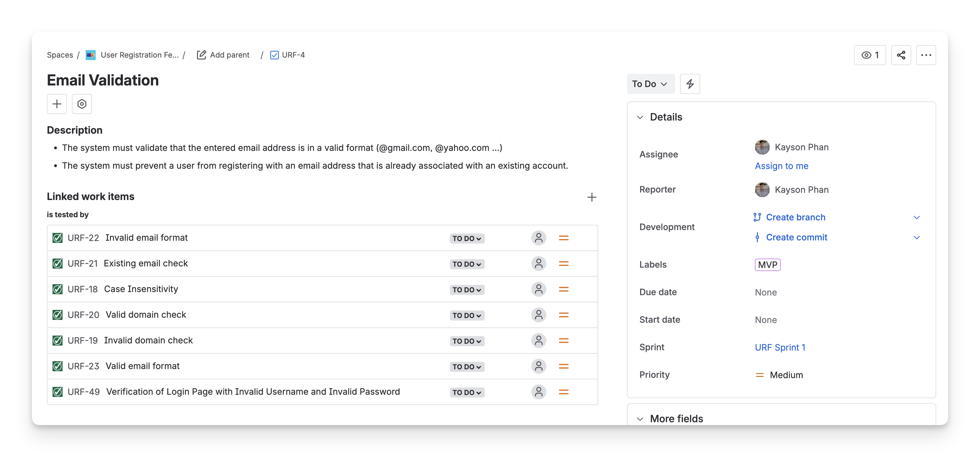980x457 pixels.
Task: Open the three-dots more actions menu
Action: coord(926,55)
